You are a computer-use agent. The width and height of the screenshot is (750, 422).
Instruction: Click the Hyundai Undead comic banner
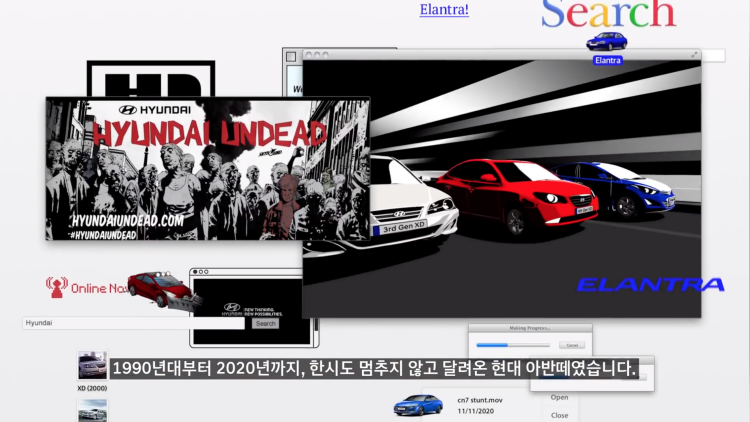[208, 168]
